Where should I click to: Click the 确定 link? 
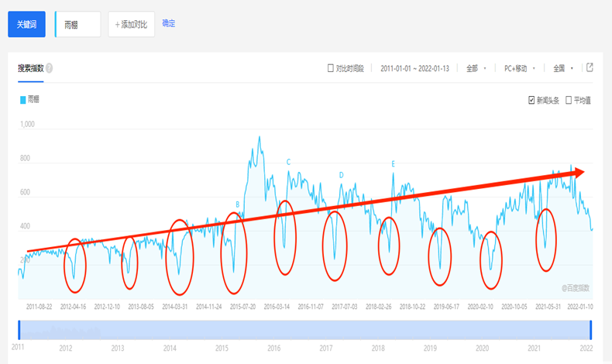[169, 23]
